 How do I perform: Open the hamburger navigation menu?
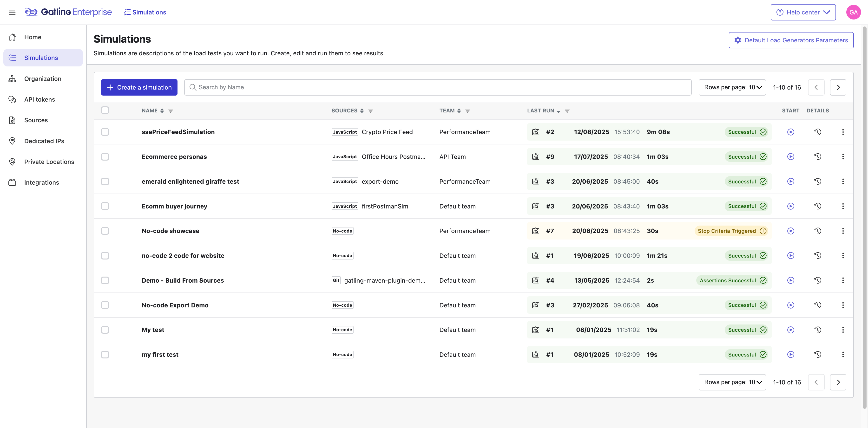tap(12, 12)
